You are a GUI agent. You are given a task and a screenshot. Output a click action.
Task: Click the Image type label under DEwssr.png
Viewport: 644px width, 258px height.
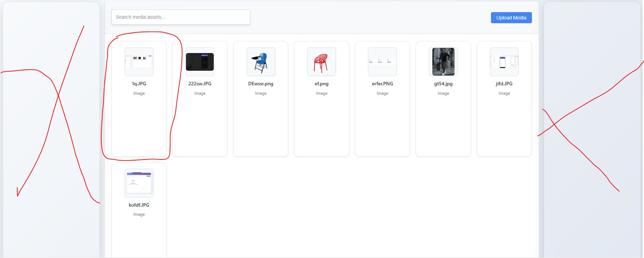261,93
